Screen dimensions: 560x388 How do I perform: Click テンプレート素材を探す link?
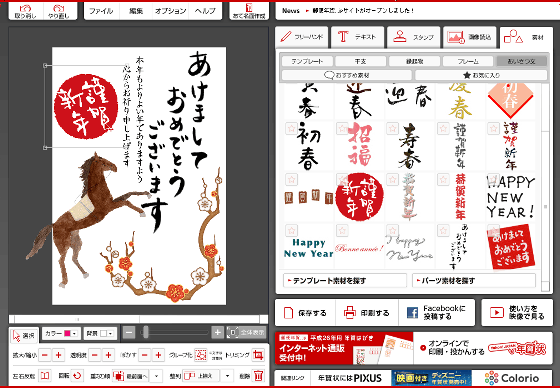coord(345,280)
